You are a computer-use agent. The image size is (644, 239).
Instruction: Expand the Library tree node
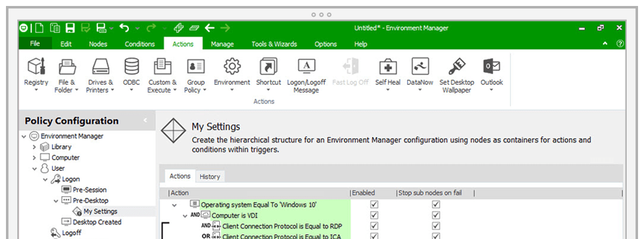coord(35,147)
